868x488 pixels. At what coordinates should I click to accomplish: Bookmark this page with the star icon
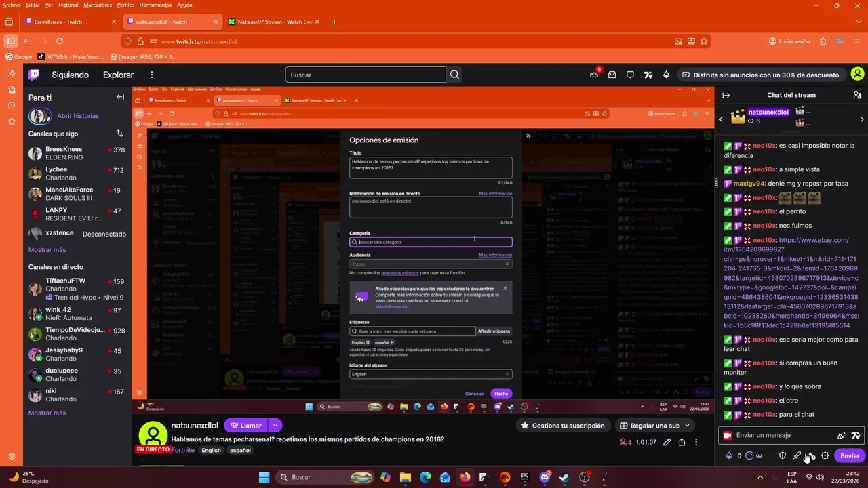[x=704, y=41]
